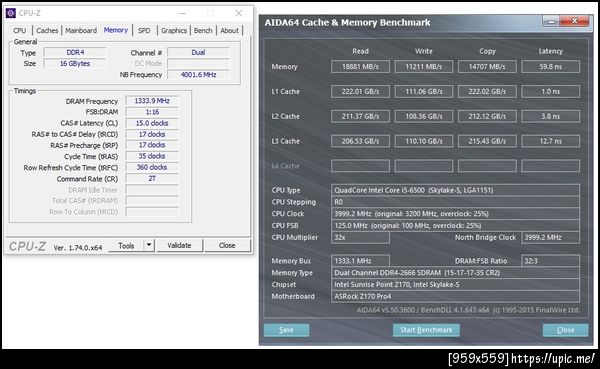Close the CPU-Z window with X
This screenshot has width=600, height=369.
point(238,13)
